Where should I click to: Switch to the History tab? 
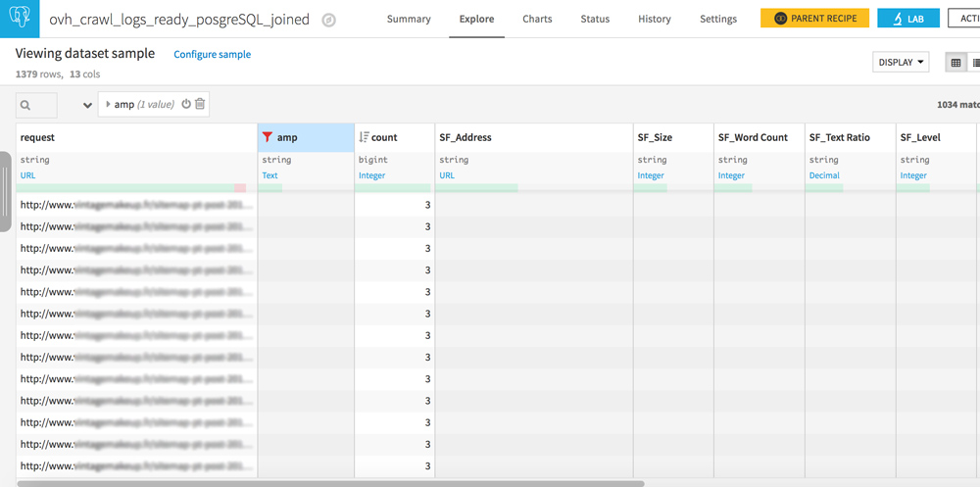(655, 19)
